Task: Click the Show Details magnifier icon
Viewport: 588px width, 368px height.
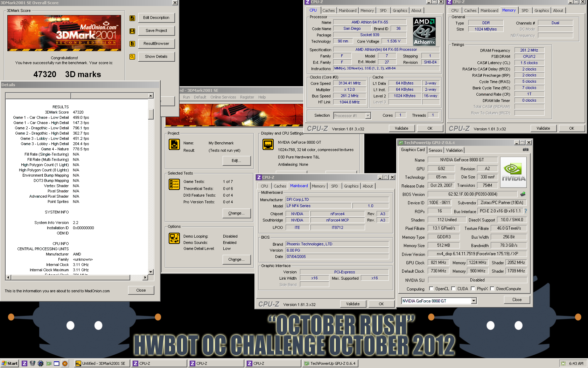Action: click(x=132, y=57)
